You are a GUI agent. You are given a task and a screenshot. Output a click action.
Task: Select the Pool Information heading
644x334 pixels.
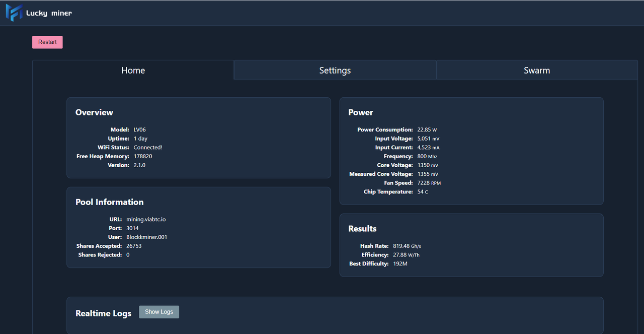click(110, 202)
